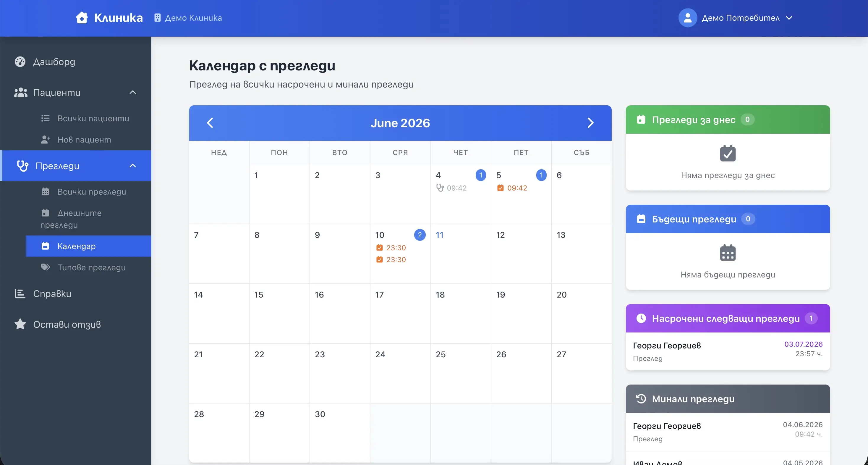Open Днешните прегледи in the sidebar
This screenshot has width=868, height=465.
pos(88,219)
